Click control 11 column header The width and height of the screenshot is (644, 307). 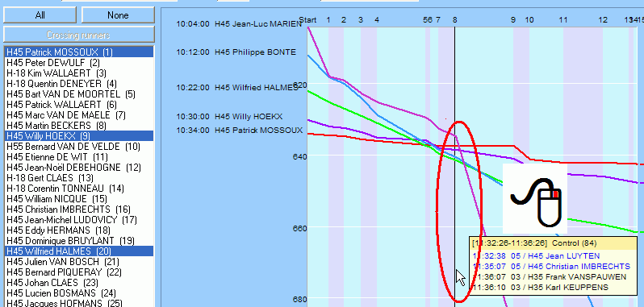pos(563,19)
